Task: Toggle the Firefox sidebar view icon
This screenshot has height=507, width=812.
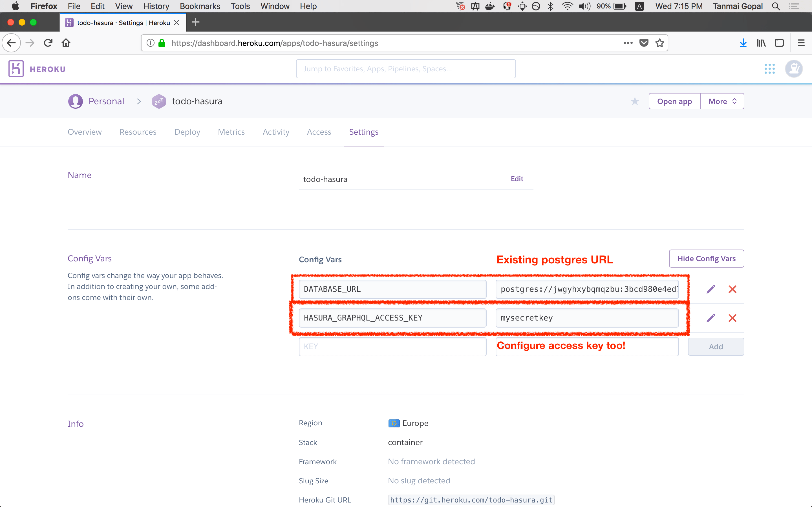Action: (x=779, y=43)
